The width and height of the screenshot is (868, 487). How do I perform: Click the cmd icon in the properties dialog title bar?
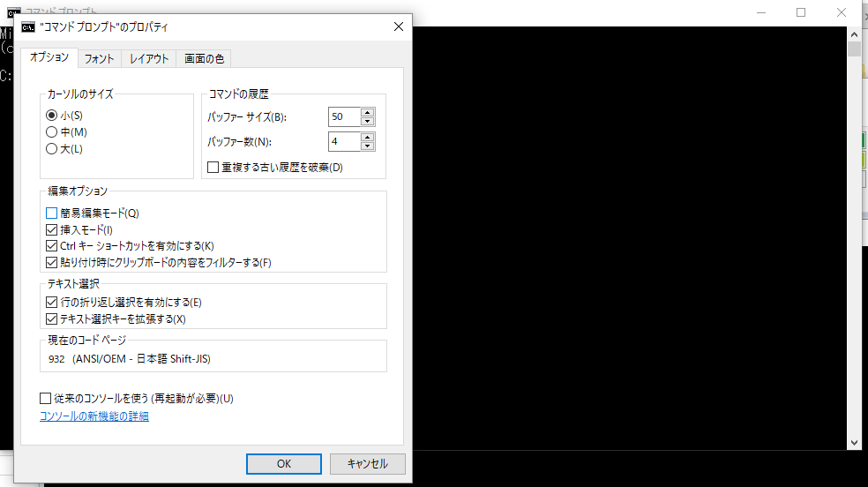pyautogui.click(x=28, y=27)
